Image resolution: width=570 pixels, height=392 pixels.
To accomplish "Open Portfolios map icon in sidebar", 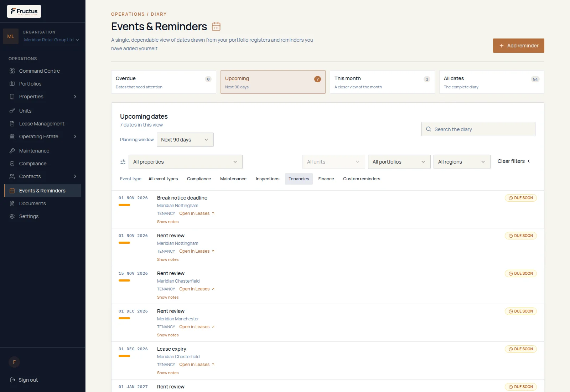I will pyautogui.click(x=12, y=84).
